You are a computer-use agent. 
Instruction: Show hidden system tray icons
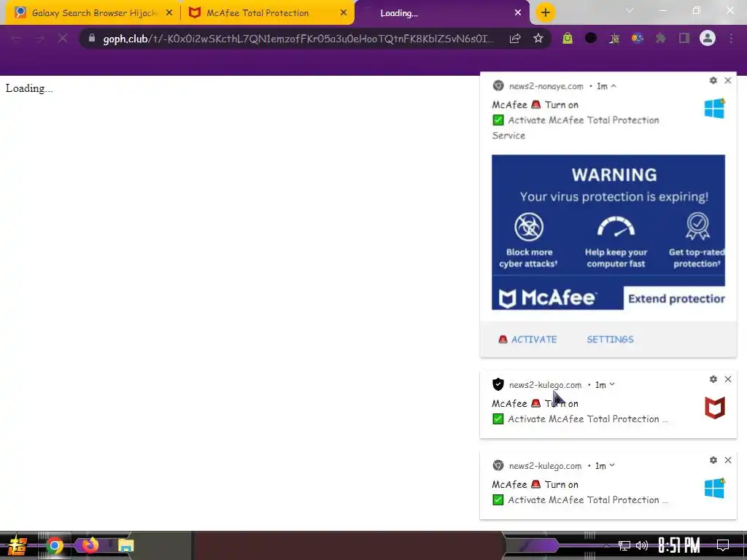click(606, 545)
